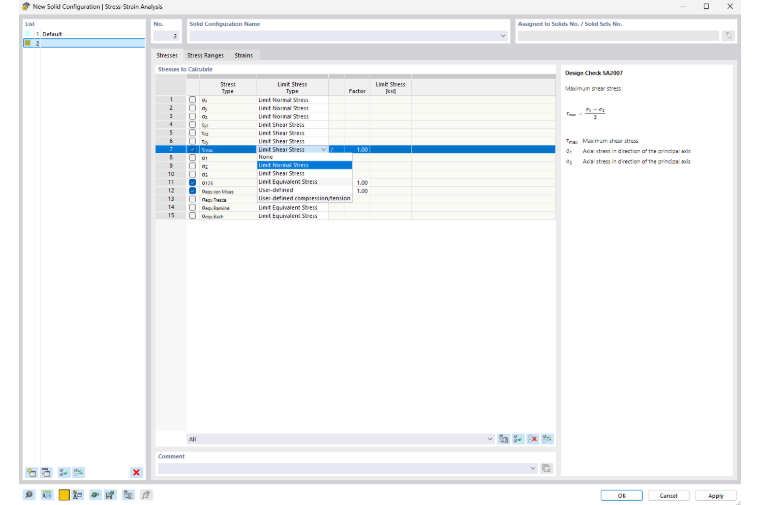Click row 5 Limit Shear Stress cell
Viewport: 760px width, 505px height.
(292, 133)
